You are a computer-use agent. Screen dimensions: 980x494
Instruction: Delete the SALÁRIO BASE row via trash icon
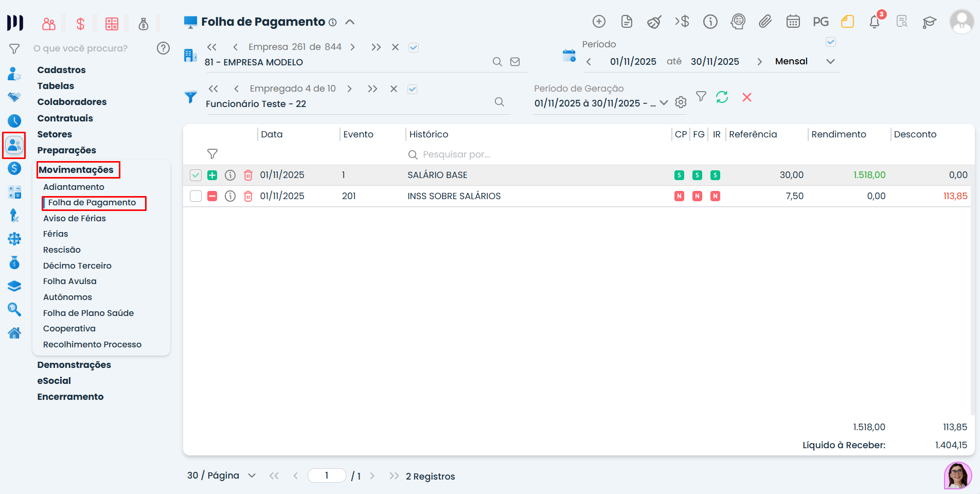click(248, 175)
